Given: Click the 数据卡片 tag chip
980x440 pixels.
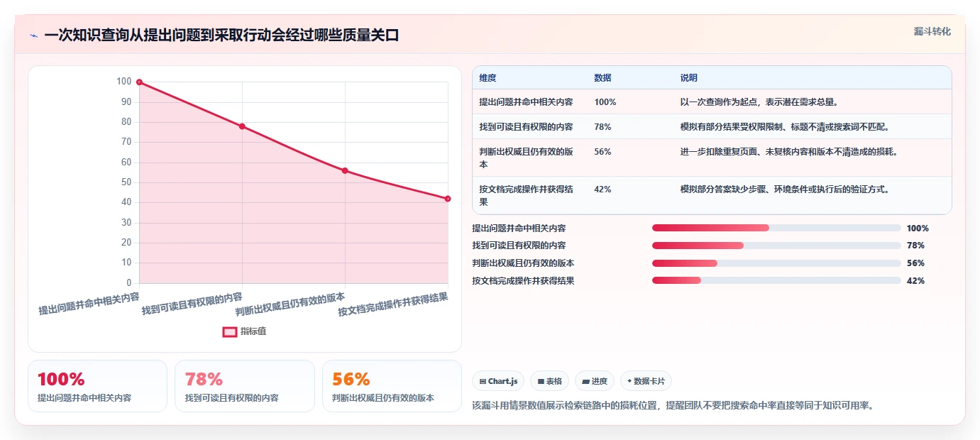Looking at the screenshot, I should click(x=646, y=381).
